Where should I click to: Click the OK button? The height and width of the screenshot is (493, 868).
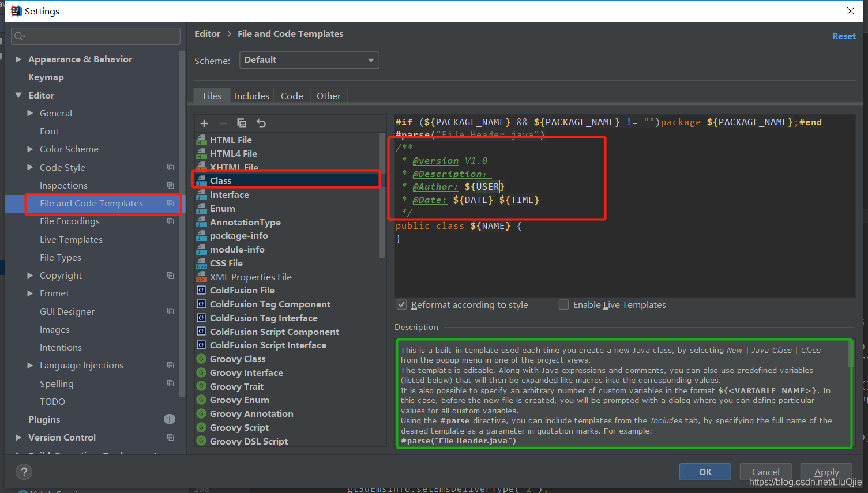pyautogui.click(x=705, y=472)
